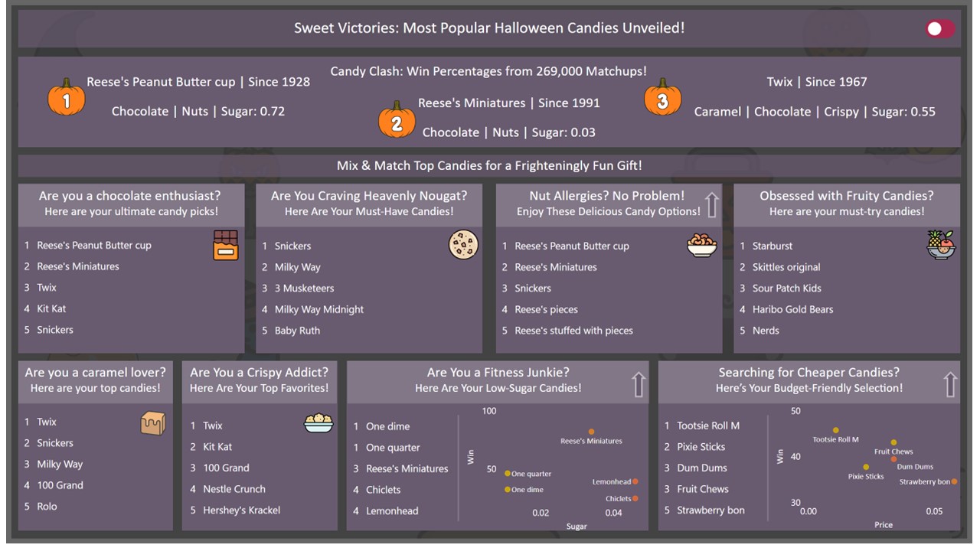Click 'Twix | Since 1967' heading
The height and width of the screenshot is (551, 980).
[x=817, y=82]
